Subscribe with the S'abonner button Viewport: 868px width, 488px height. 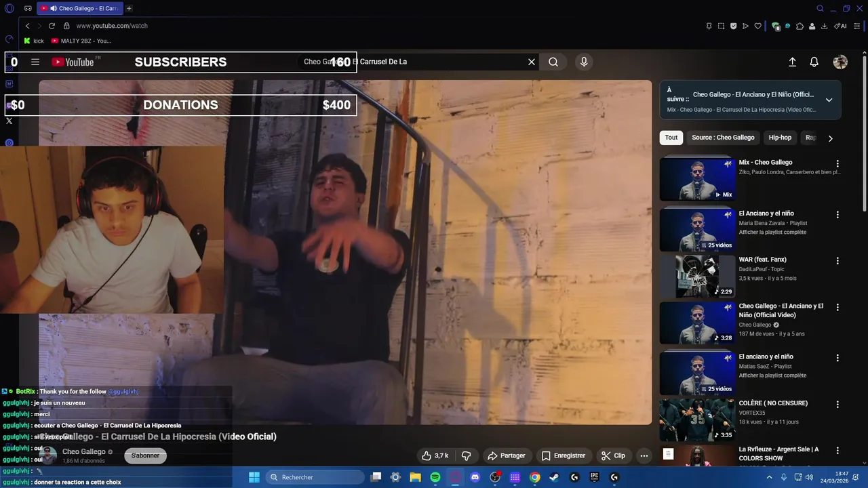tap(145, 455)
